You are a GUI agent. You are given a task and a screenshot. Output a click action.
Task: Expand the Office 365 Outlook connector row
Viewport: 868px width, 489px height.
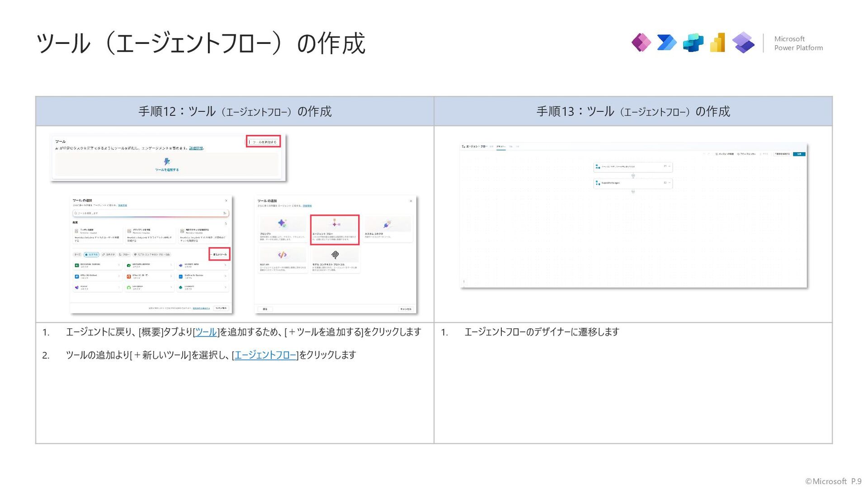click(x=97, y=276)
